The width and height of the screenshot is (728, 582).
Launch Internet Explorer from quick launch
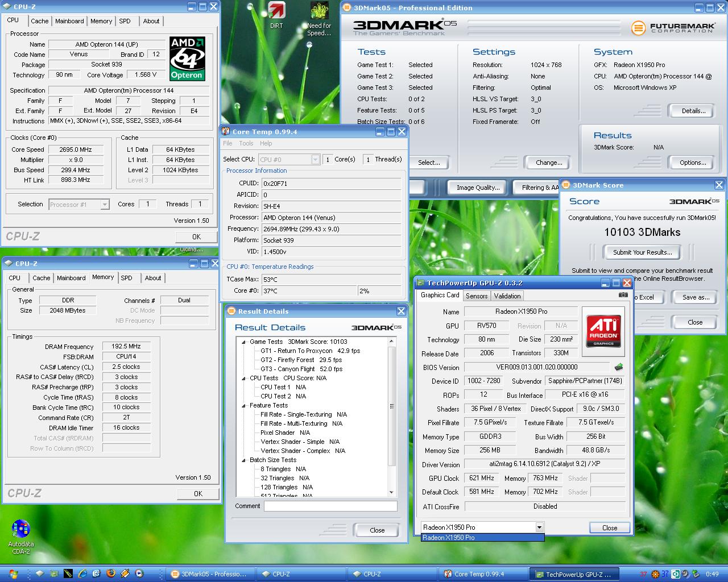click(82, 573)
